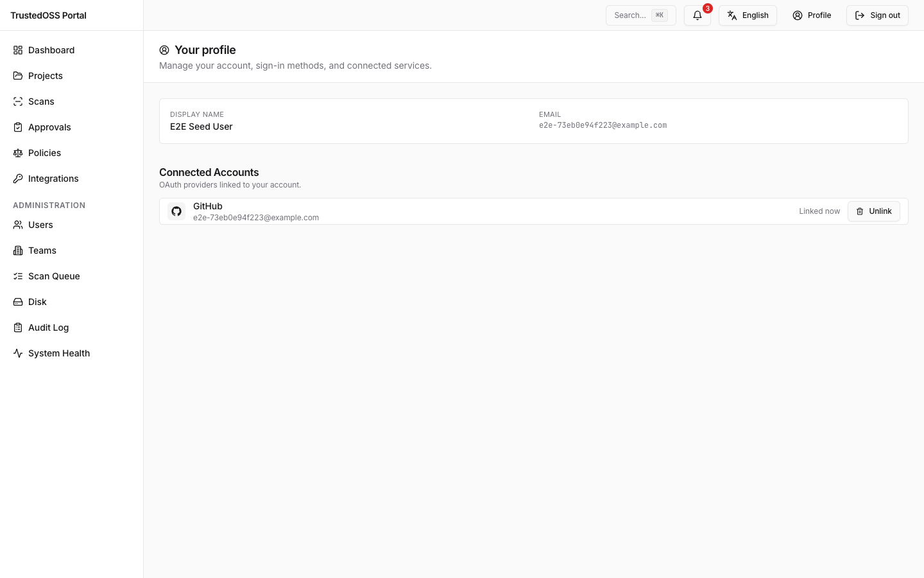
Task: Click the Audit Log clipboard icon
Action: (x=18, y=328)
